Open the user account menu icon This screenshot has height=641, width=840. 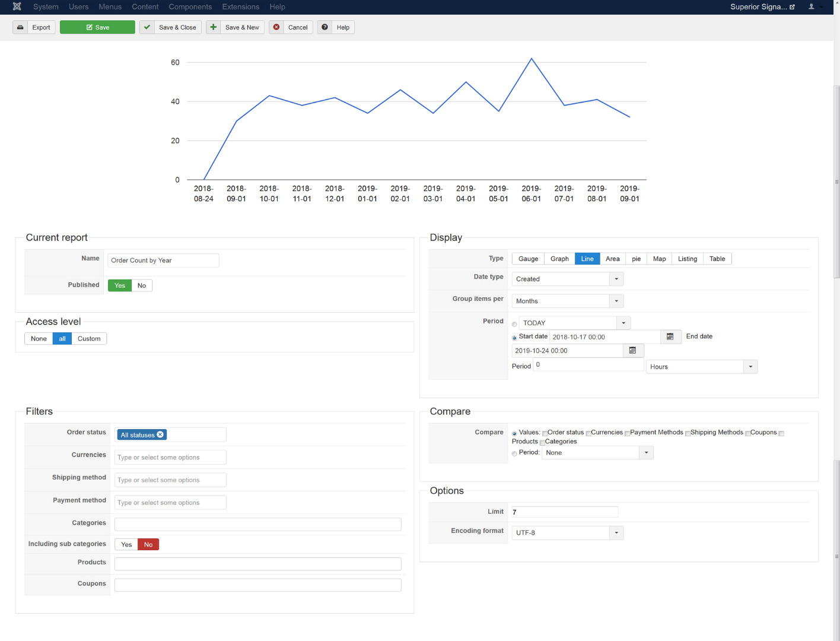coord(812,7)
